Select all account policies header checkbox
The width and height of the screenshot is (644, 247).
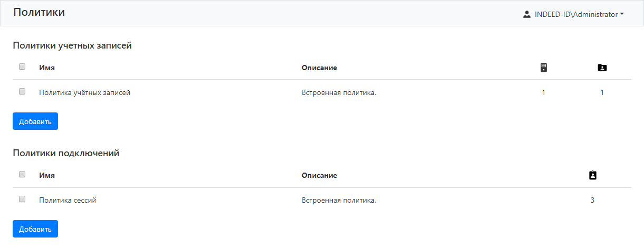(x=22, y=67)
